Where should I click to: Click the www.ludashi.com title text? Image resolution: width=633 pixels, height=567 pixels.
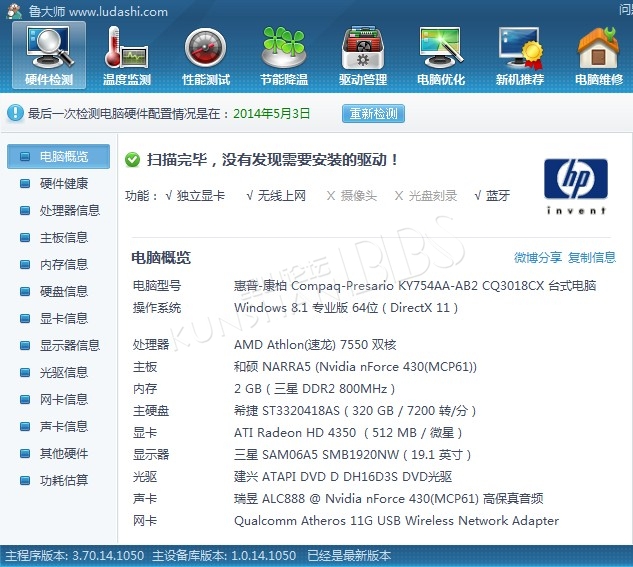pyautogui.click(x=118, y=12)
